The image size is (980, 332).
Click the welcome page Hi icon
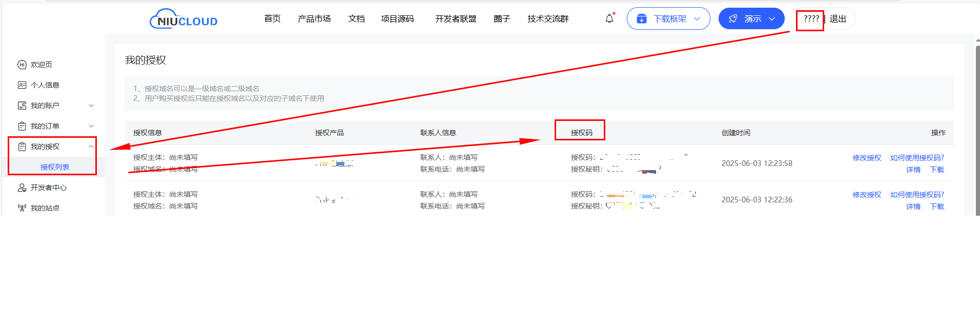point(22,65)
